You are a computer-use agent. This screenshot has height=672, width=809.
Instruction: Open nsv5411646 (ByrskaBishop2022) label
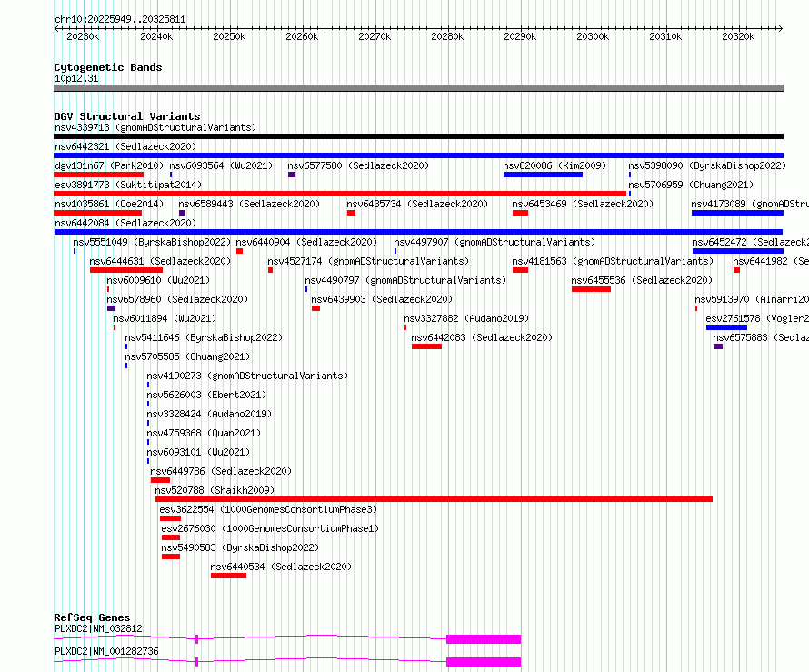coord(204,337)
